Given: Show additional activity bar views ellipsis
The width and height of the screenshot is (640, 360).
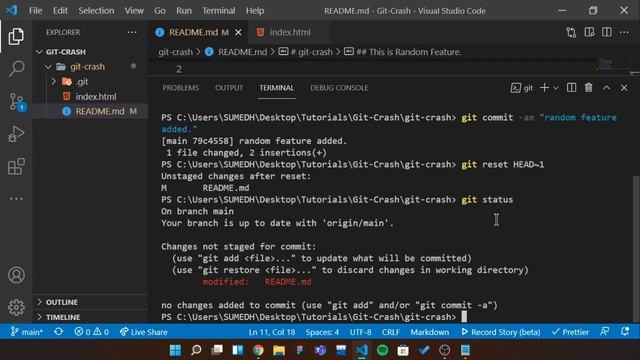Looking at the screenshot, I should point(16,199).
